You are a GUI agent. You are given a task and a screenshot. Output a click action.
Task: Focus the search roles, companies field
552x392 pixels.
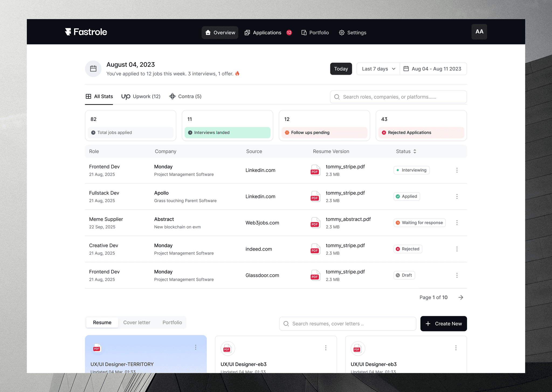[x=398, y=97]
